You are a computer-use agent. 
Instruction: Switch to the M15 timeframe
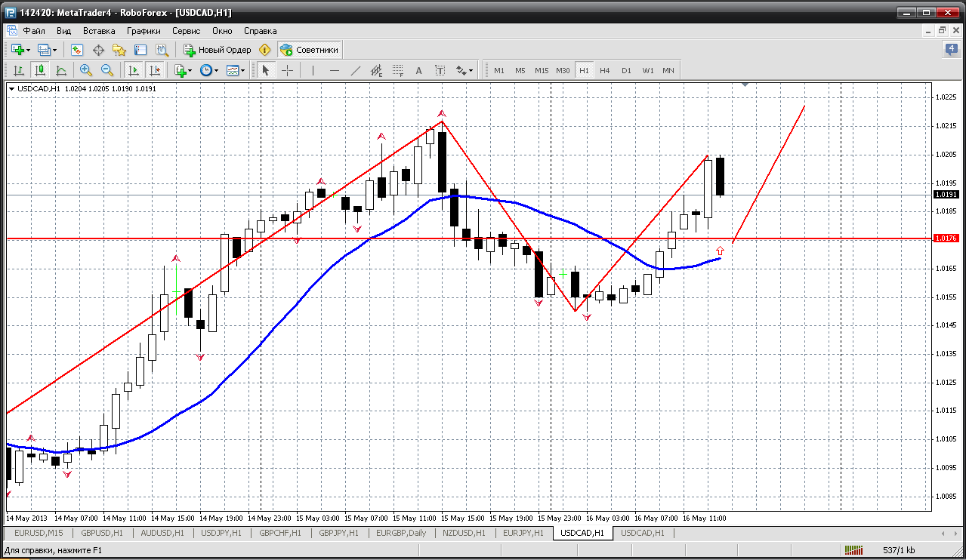(x=542, y=70)
